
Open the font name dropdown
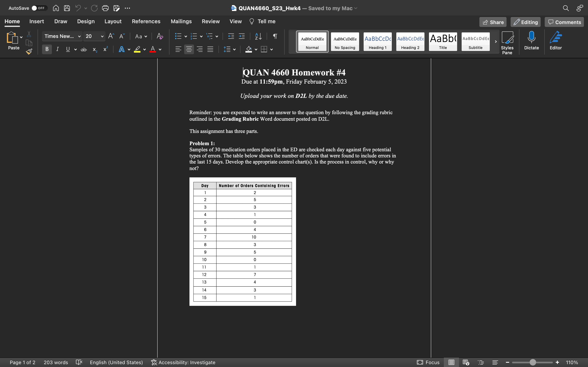point(79,36)
